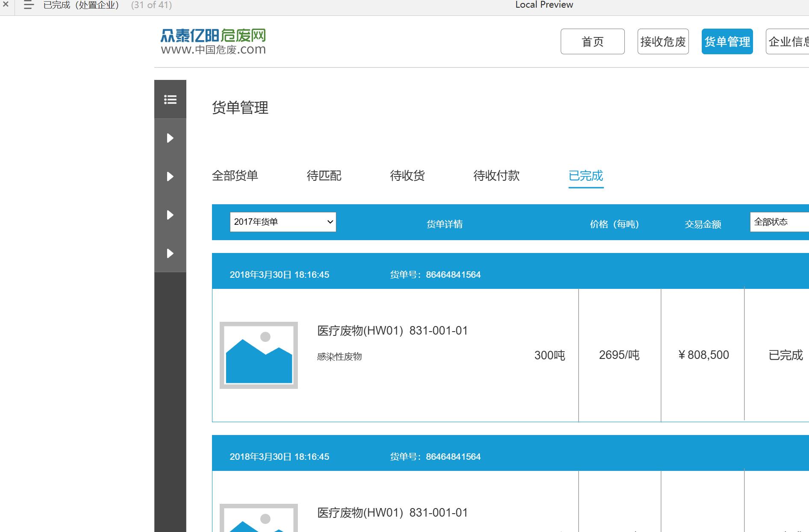Expand the first sidebar arrow item

pos(170,138)
